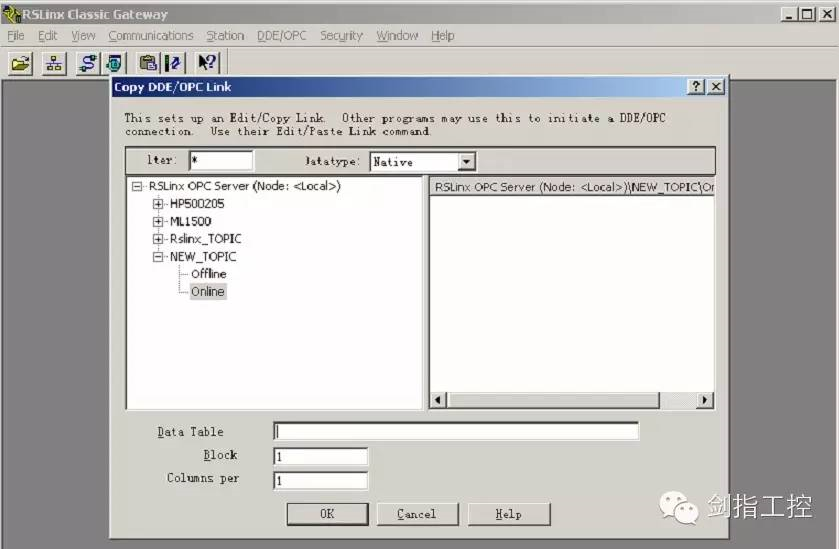The height and width of the screenshot is (549, 839).
Task: Click the Cancel button
Action: click(x=417, y=514)
